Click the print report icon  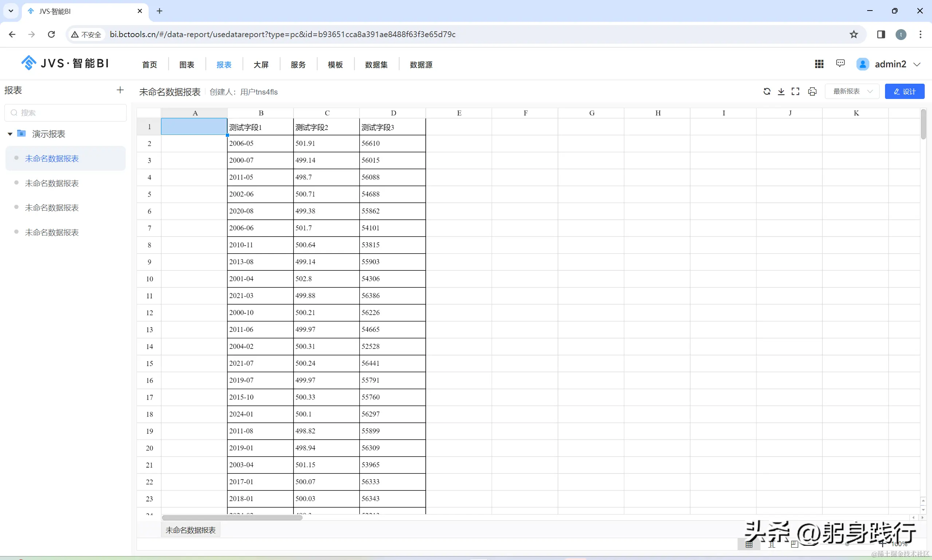coord(812,91)
